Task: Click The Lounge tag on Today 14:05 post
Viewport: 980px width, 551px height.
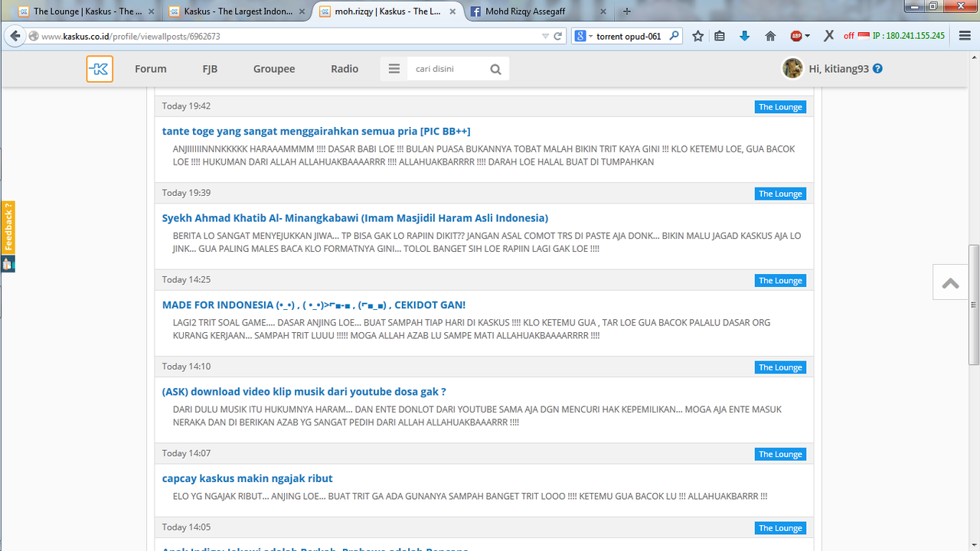Action: pos(780,528)
